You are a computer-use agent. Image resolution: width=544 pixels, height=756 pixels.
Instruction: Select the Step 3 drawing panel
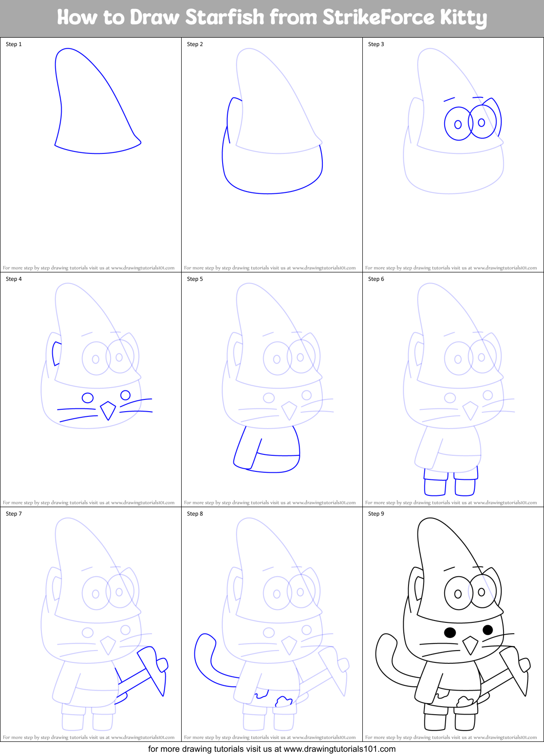pyautogui.click(x=453, y=155)
